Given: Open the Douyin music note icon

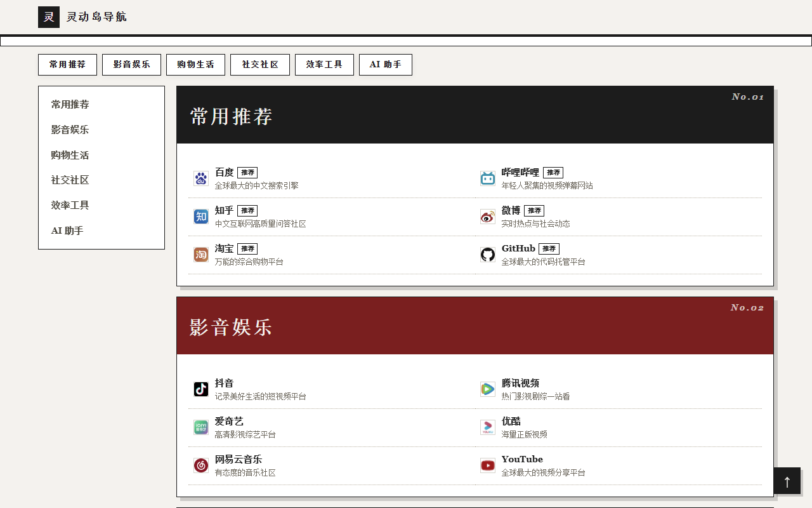Looking at the screenshot, I should point(201,389).
